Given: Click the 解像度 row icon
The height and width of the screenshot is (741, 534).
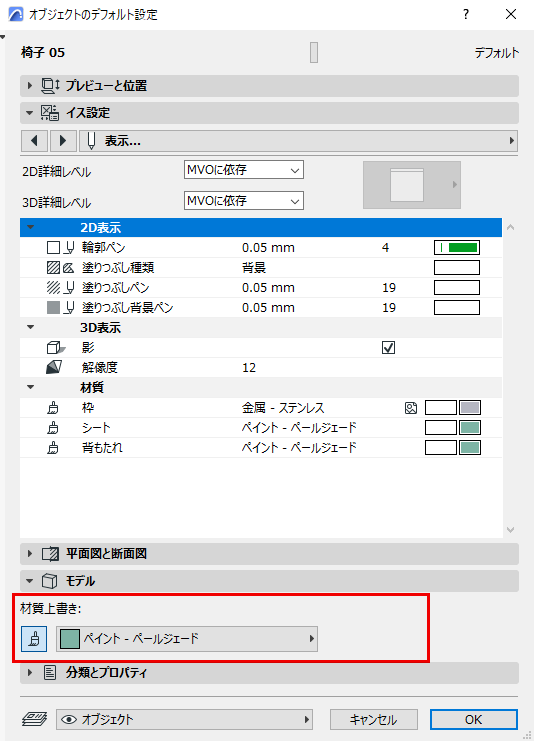Looking at the screenshot, I should click(54, 368).
